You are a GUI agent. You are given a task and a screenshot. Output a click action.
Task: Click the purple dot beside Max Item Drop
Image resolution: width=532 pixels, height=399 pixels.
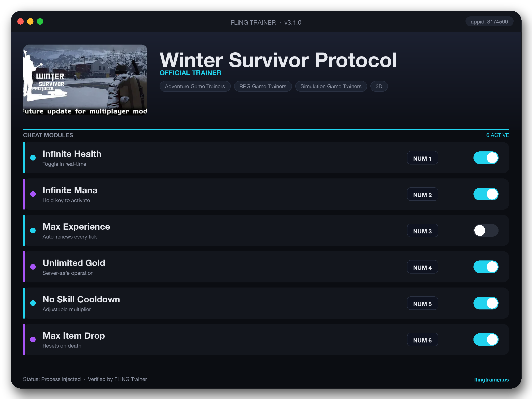pos(33,339)
